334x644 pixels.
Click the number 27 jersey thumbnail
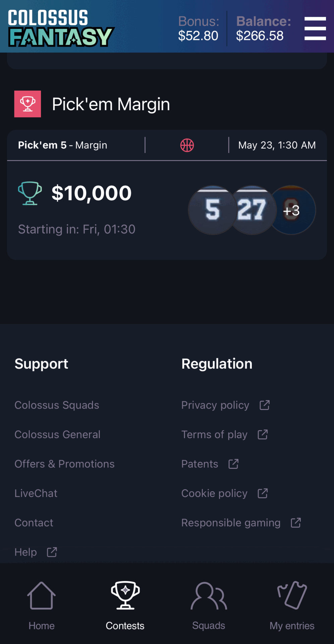coord(253,210)
